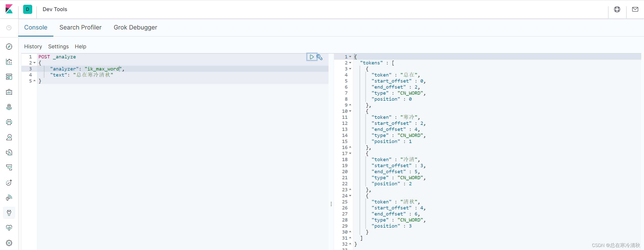Click "start_offset" : 0 line in output

pyautogui.click(x=399, y=81)
